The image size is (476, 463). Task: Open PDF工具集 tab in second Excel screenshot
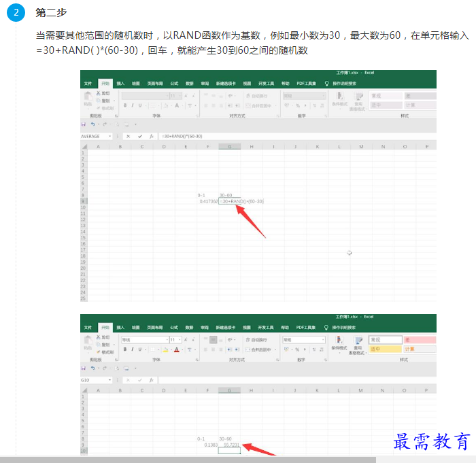pyautogui.click(x=306, y=328)
